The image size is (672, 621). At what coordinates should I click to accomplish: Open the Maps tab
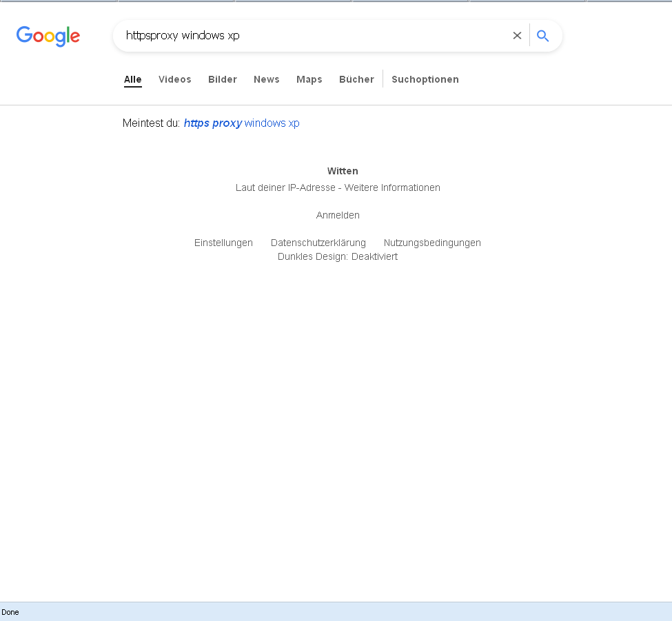309,79
